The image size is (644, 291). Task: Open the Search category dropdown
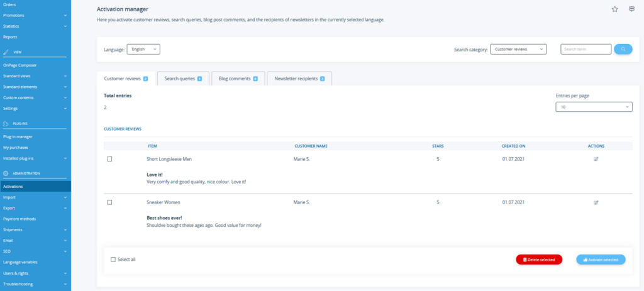[x=518, y=49]
